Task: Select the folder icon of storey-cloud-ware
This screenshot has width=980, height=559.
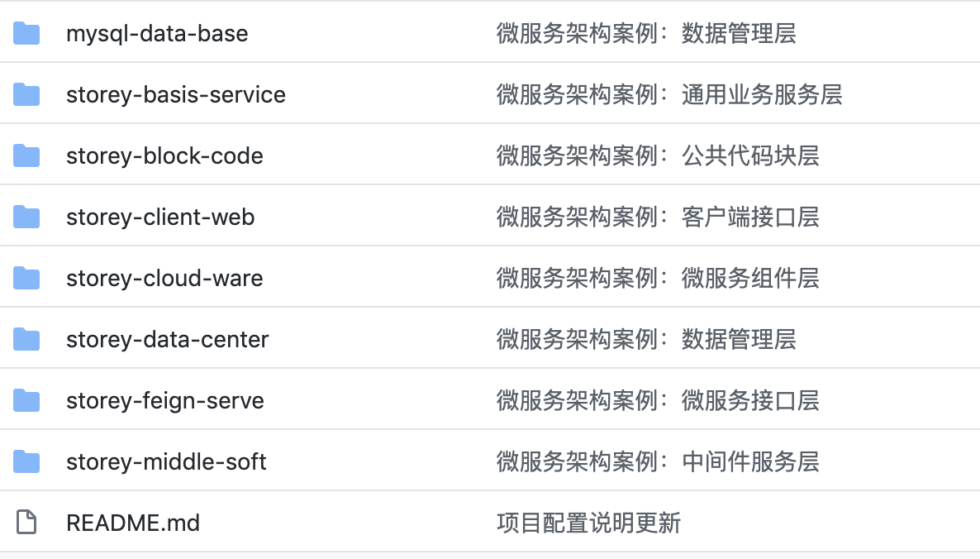Action: click(26, 278)
